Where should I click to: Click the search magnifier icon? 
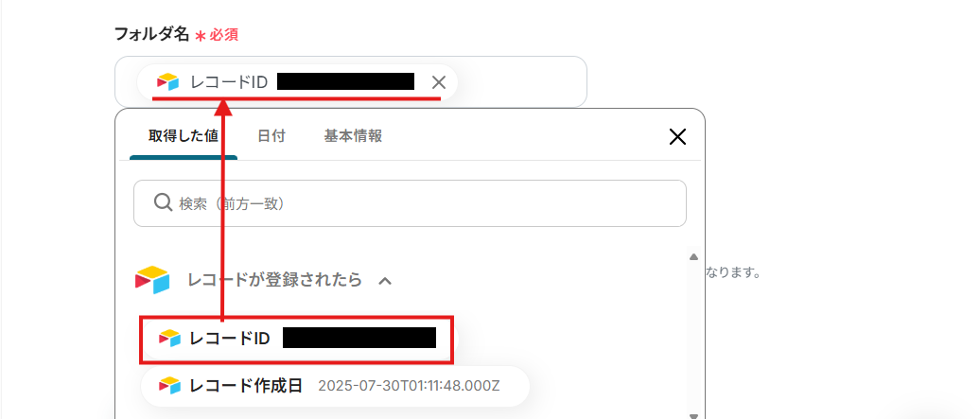pos(163,203)
